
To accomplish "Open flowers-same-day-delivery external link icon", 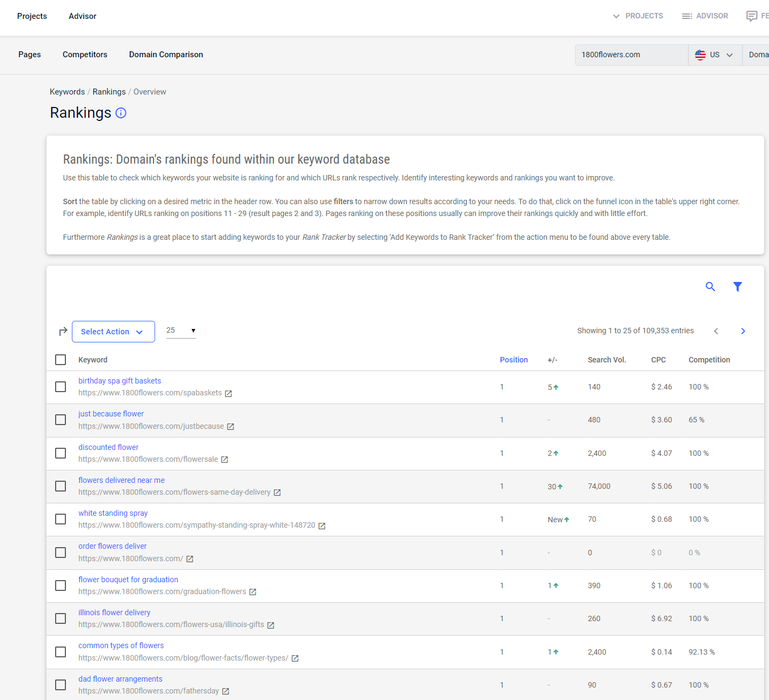I will click(277, 493).
